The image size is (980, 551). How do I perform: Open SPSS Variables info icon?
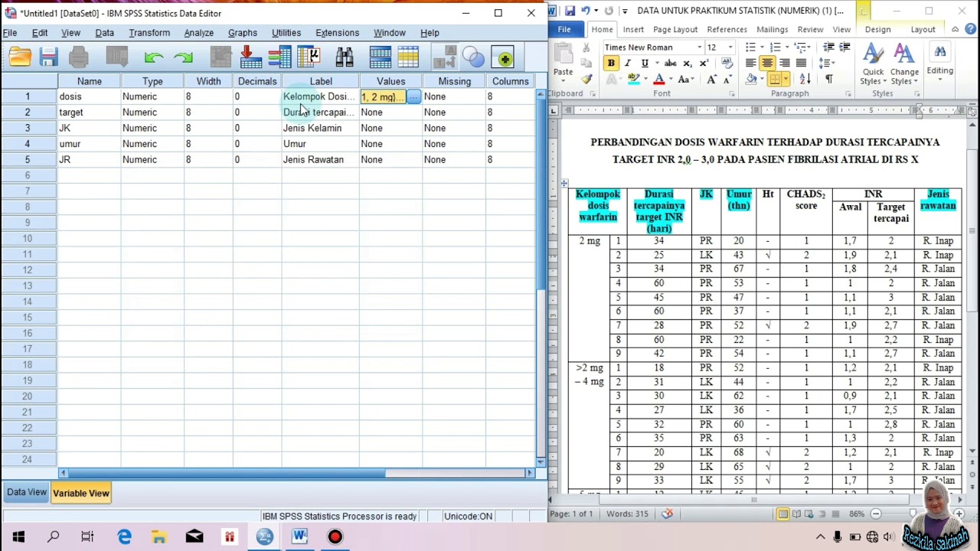279,58
